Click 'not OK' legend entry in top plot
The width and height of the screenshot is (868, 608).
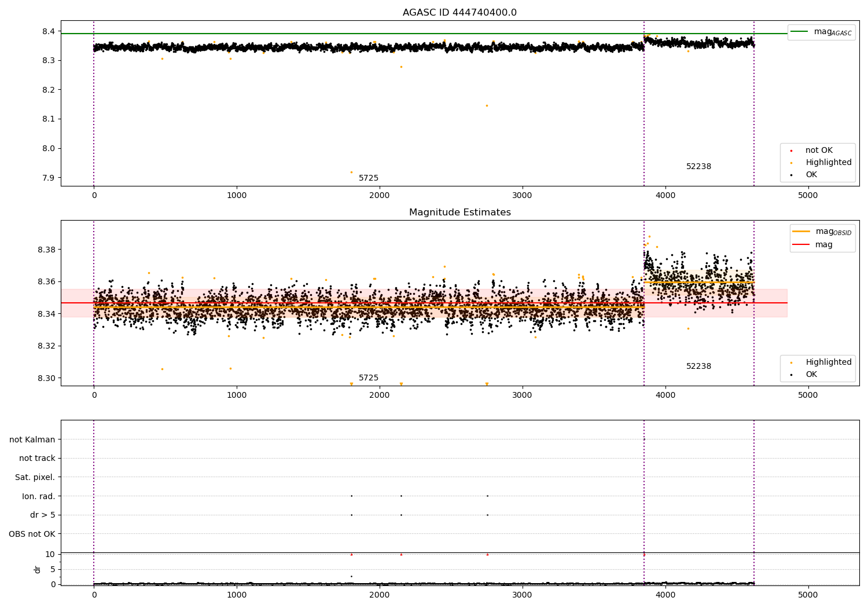[x=819, y=151]
